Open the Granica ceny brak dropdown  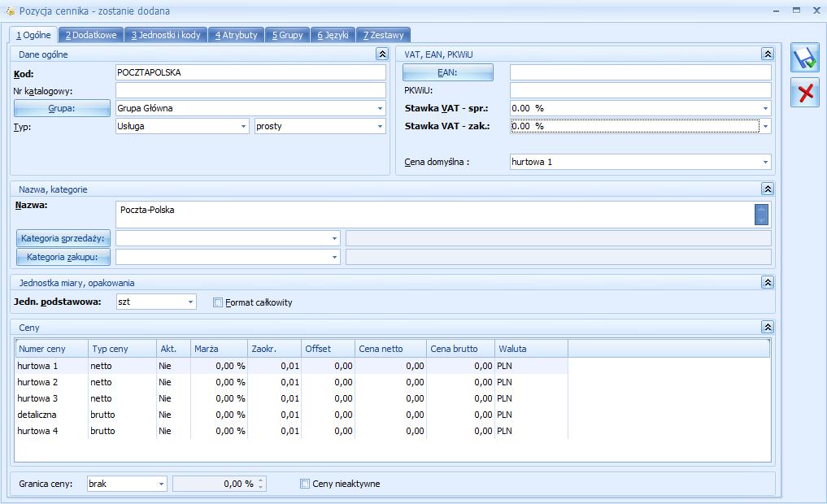[161, 484]
